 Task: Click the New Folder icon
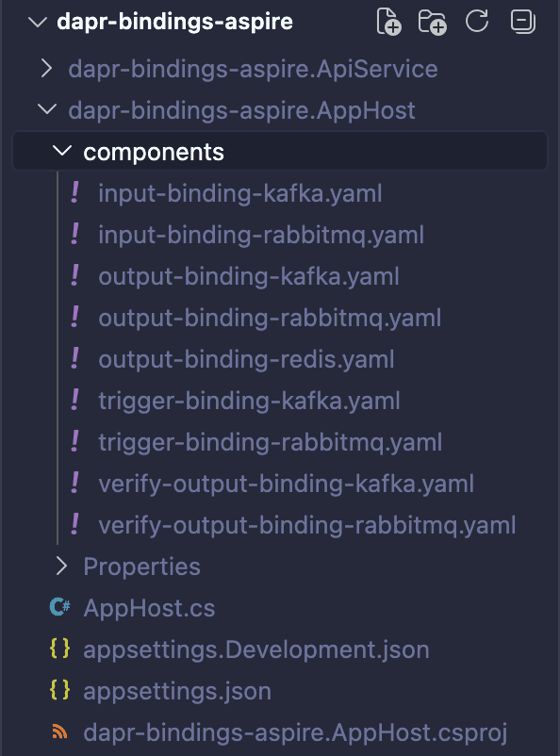coord(432,22)
